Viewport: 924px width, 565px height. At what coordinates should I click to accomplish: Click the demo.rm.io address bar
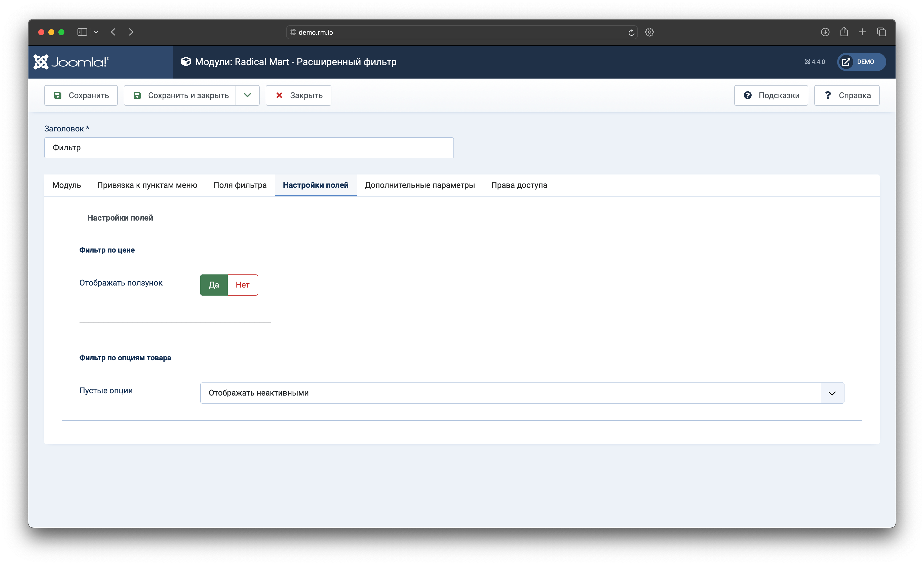point(462,32)
